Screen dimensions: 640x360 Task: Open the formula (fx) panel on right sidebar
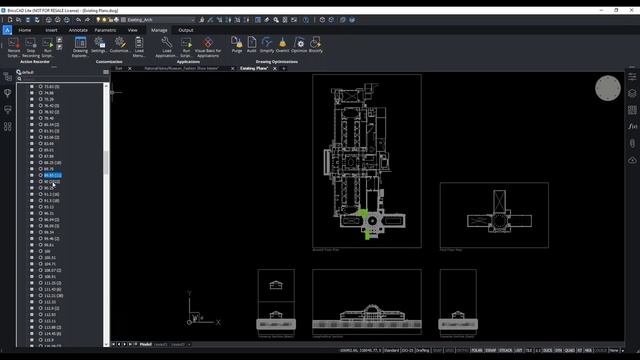coord(632,126)
